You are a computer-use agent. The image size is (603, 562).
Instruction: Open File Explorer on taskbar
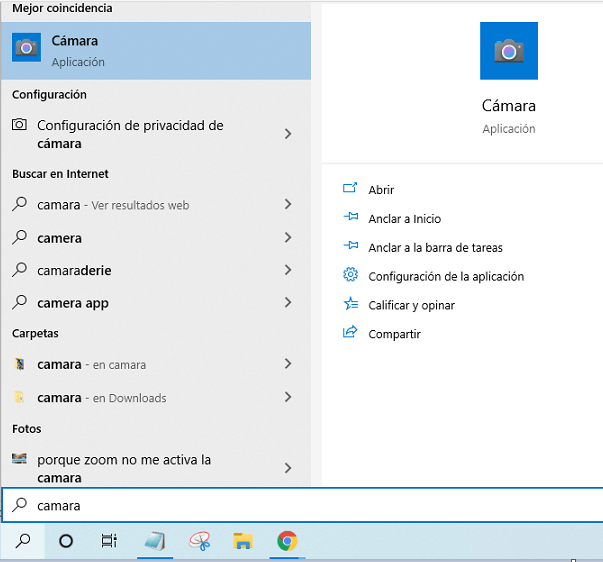[x=243, y=541]
